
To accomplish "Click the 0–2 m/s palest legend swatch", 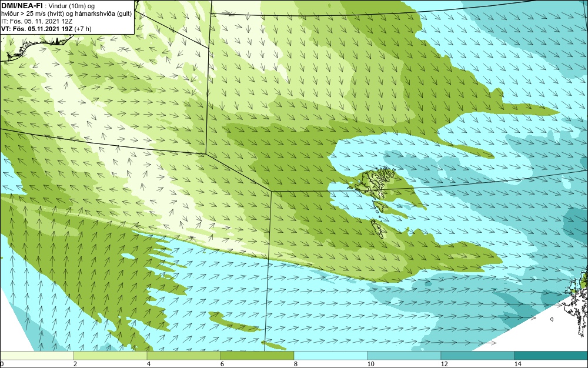I will pyautogui.click(x=36, y=355).
